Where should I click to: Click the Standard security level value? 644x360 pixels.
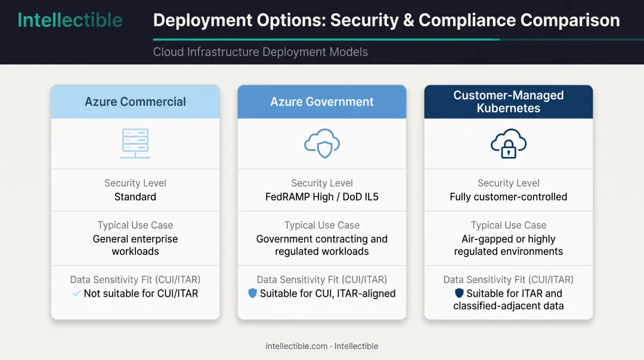(x=135, y=196)
